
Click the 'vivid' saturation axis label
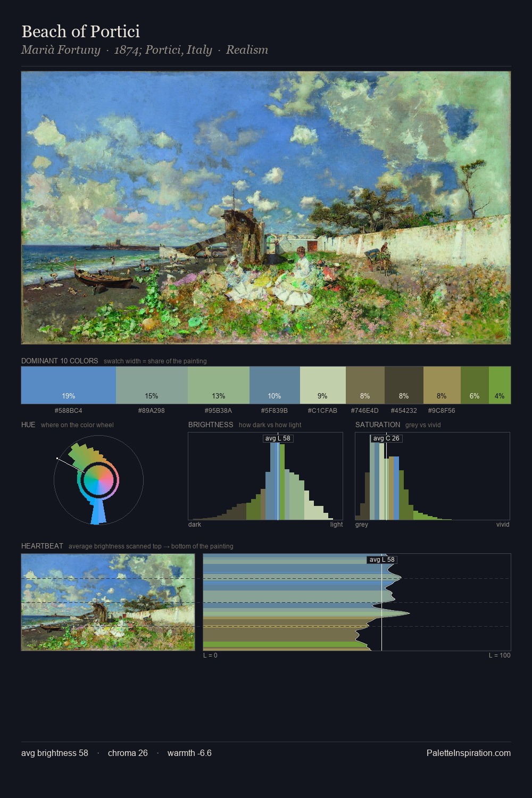tap(503, 525)
